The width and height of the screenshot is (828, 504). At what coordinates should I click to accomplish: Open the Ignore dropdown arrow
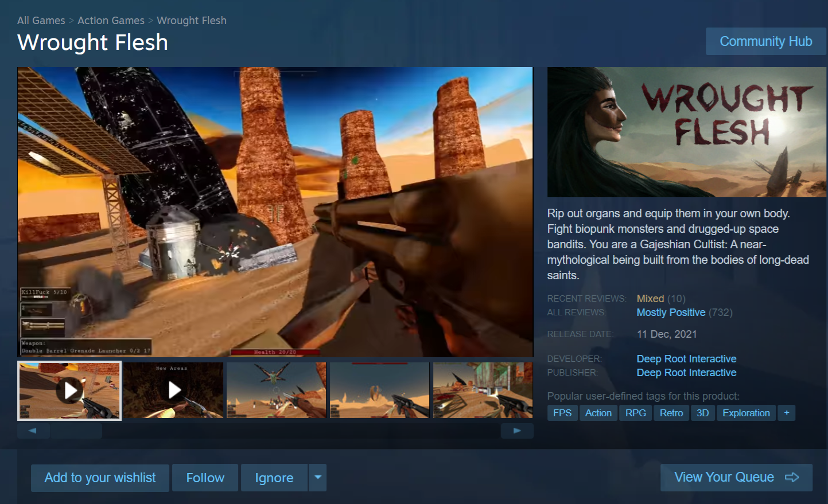[x=317, y=478]
